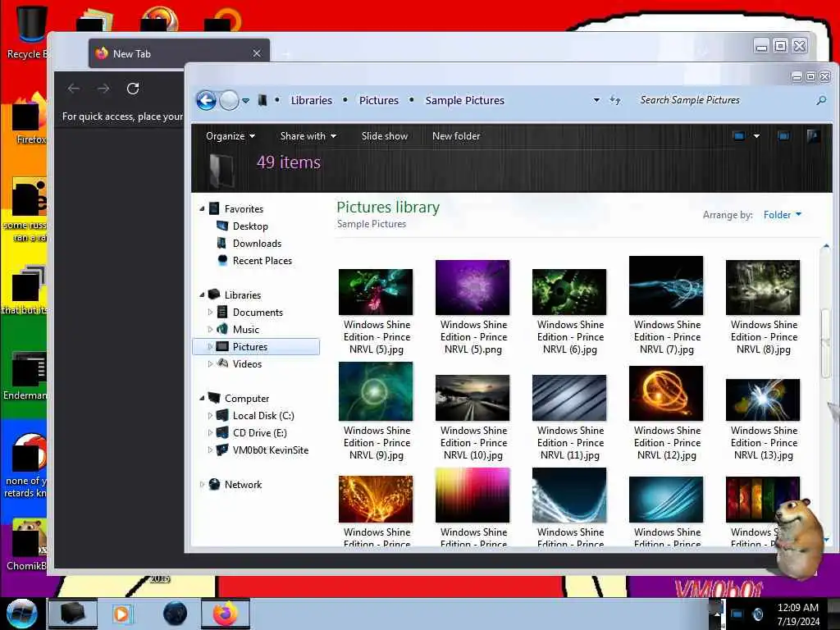Click Firefox back arrow button
Viewport: 840px width, 630px height.
pos(74,89)
